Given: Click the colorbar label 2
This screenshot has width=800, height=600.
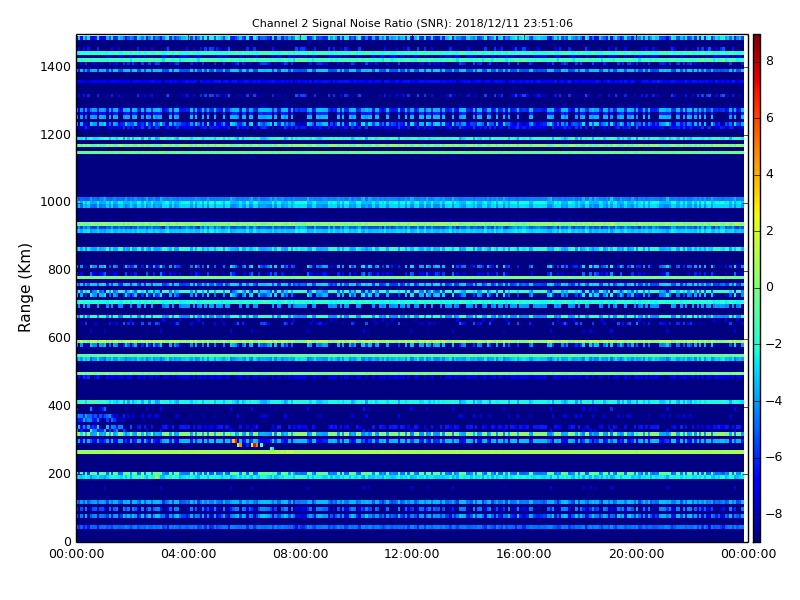Looking at the screenshot, I should tap(770, 231).
